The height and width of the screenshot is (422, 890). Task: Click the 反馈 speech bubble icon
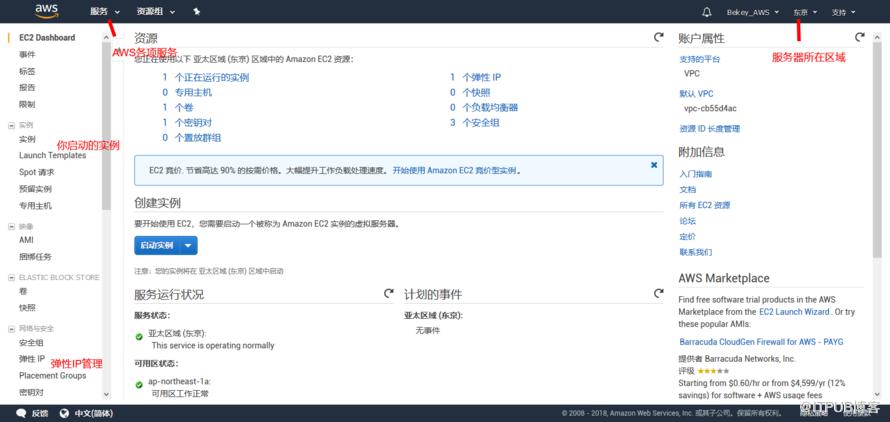click(22, 413)
